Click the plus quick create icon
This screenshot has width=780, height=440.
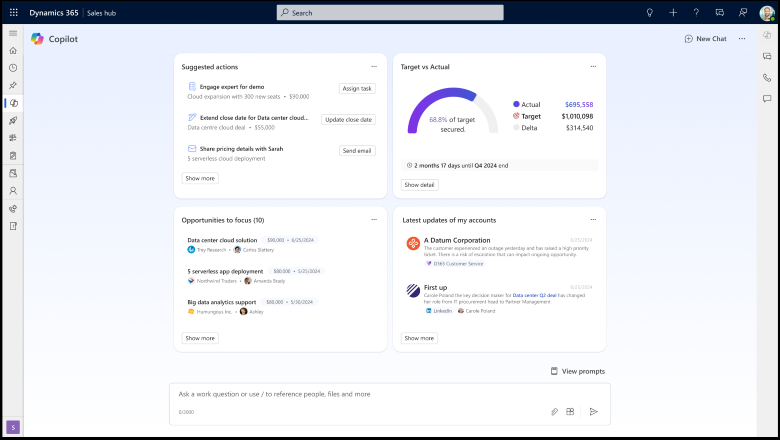[673, 13]
